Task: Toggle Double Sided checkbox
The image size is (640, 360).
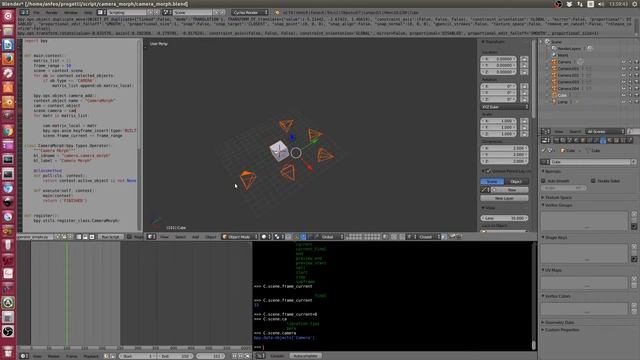Action: pyautogui.click(x=593, y=180)
